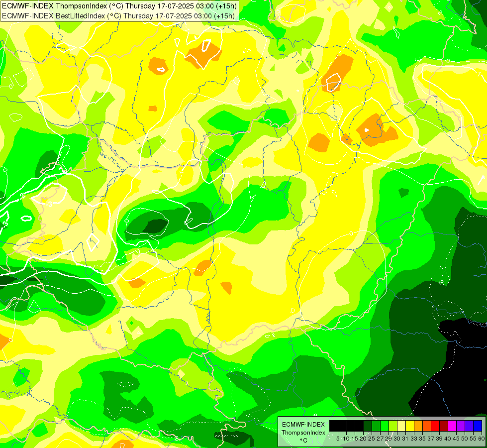
Task: Click the °C unit label in legend
Action: [x=304, y=441]
